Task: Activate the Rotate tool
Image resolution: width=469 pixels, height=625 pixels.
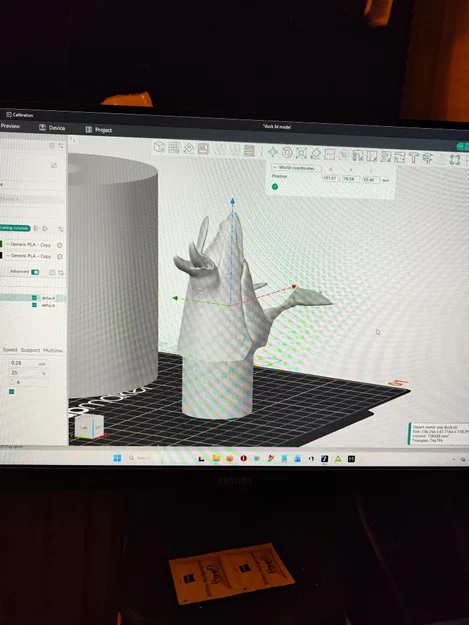Action: [x=287, y=153]
